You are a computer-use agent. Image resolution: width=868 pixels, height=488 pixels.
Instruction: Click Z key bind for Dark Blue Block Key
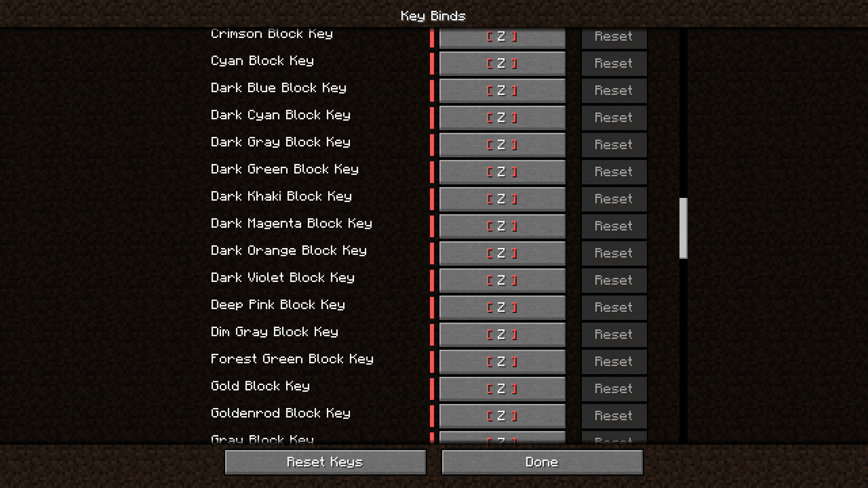[502, 90]
